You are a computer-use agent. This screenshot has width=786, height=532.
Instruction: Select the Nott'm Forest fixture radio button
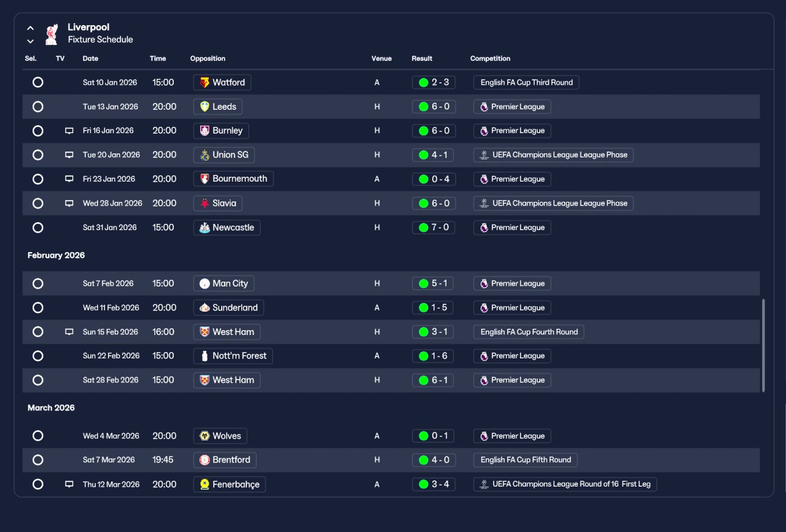38,356
